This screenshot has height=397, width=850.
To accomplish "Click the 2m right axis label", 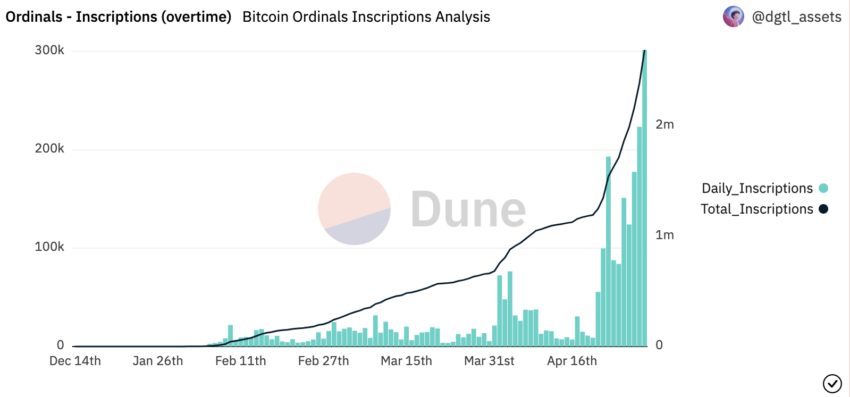I will [664, 125].
